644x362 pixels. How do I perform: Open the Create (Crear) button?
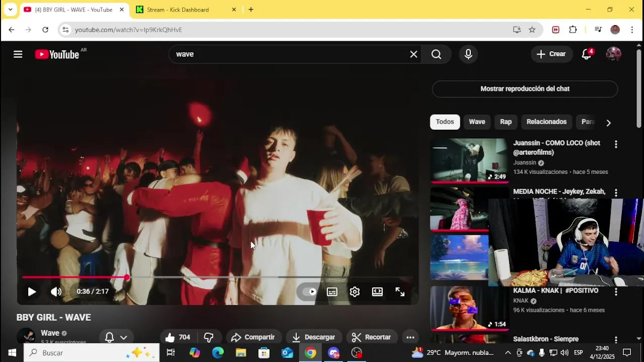coord(551,54)
